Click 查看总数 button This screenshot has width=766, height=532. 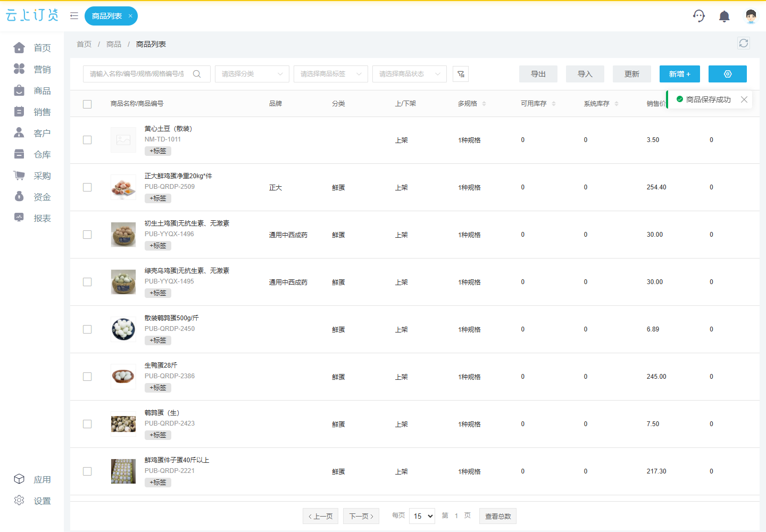(x=498, y=516)
